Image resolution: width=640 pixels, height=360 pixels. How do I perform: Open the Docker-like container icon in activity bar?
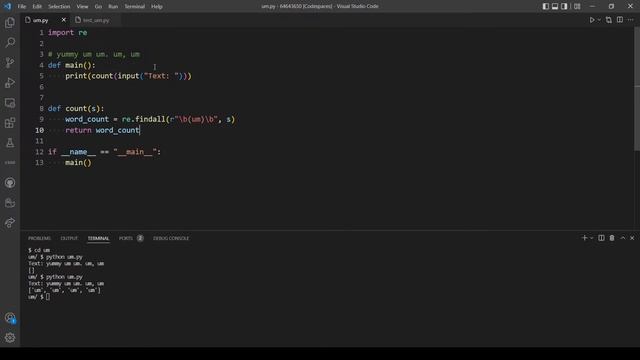pos(10,203)
